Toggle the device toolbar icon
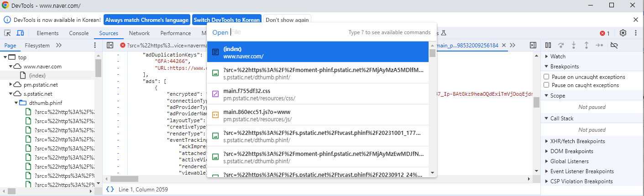Viewport: 644px width, 196px height. click(20, 33)
